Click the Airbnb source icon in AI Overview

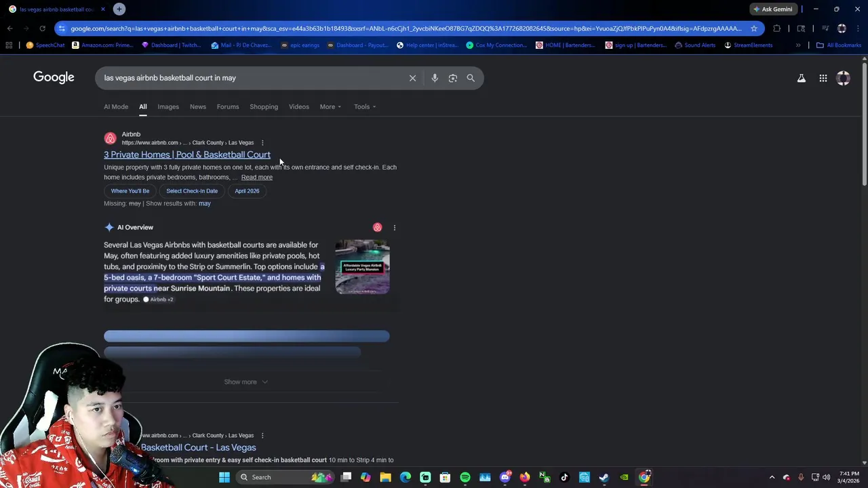[377, 227]
